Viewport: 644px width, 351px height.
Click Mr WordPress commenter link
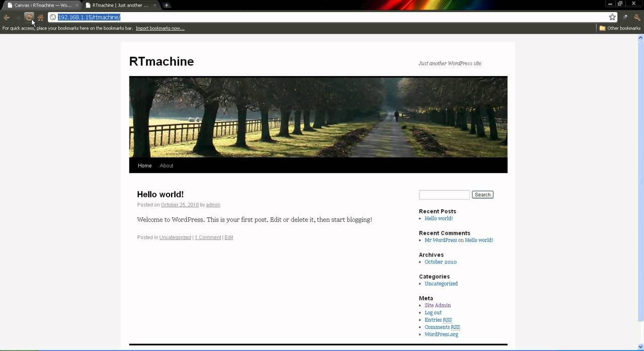[441, 240]
